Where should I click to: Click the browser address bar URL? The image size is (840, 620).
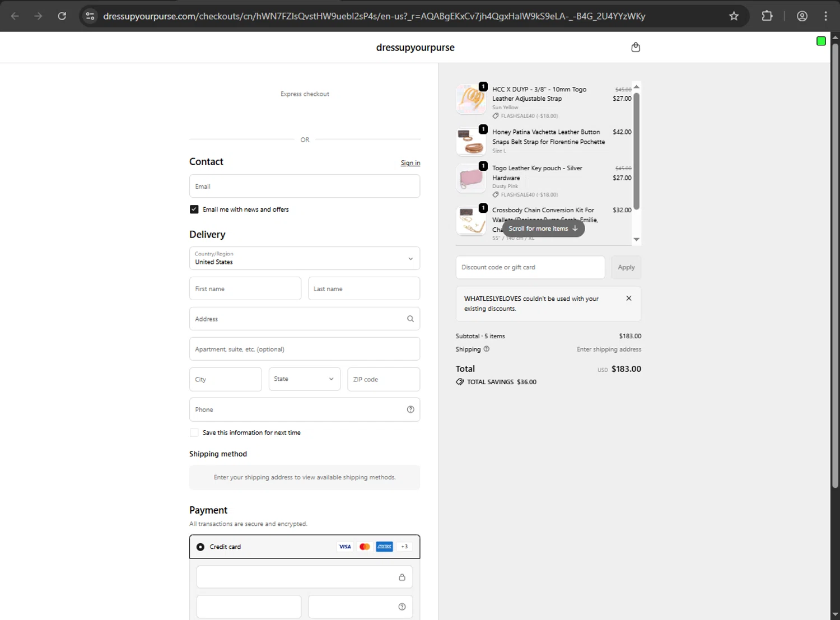374,16
